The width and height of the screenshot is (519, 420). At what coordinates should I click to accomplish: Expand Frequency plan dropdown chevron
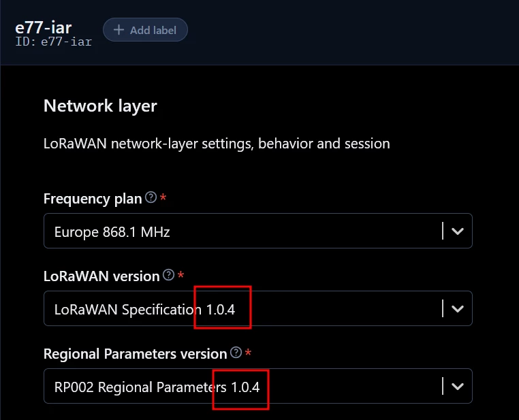(x=458, y=231)
